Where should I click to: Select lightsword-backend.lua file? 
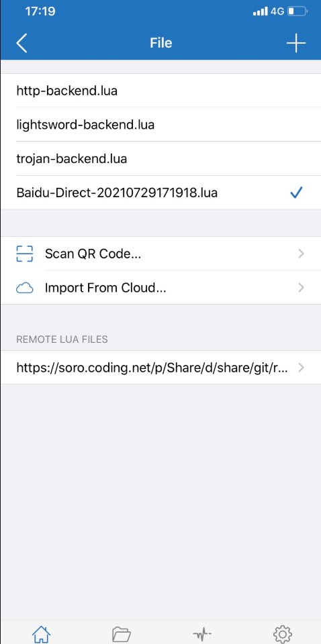[x=160, y=125]
